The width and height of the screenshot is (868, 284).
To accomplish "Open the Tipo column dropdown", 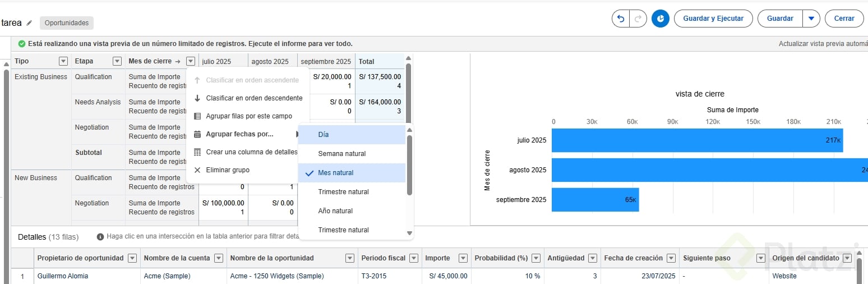I will pyautogui.click(x=63, y=61).
